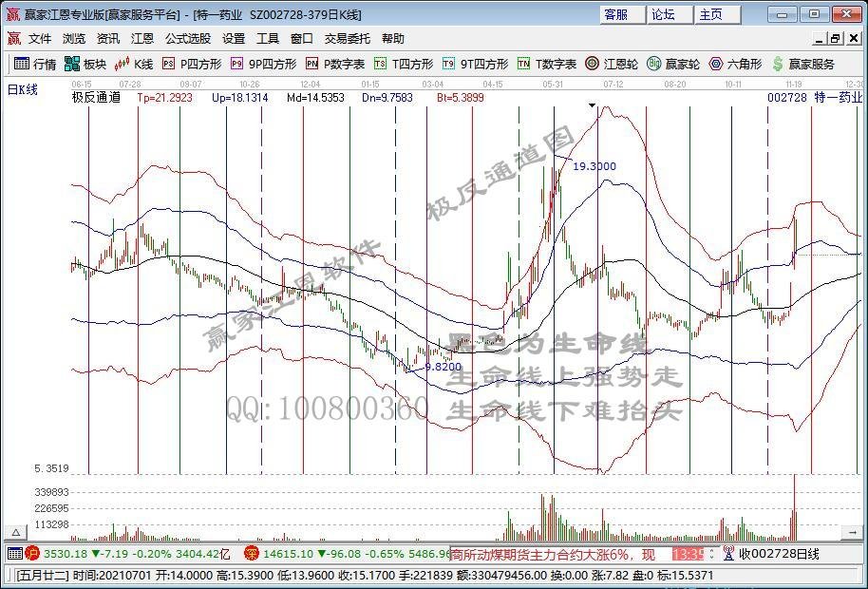Click the 5.3519 price axis label
The width and height of the screenshot is (868, 589).
(x=51, y=468)
